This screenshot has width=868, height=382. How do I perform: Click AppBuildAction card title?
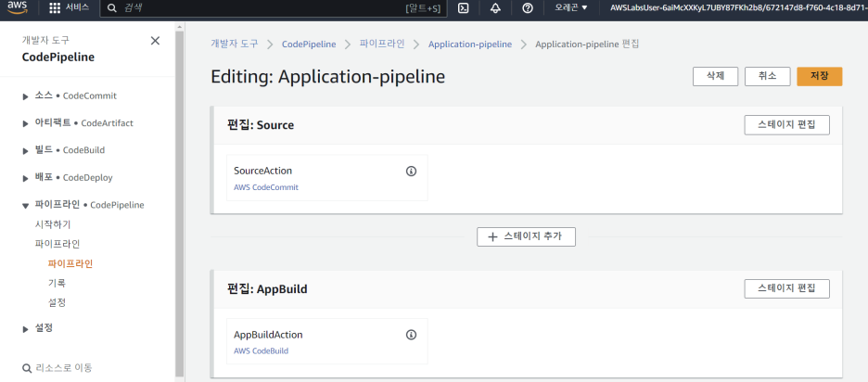click(x=268, y=335)
